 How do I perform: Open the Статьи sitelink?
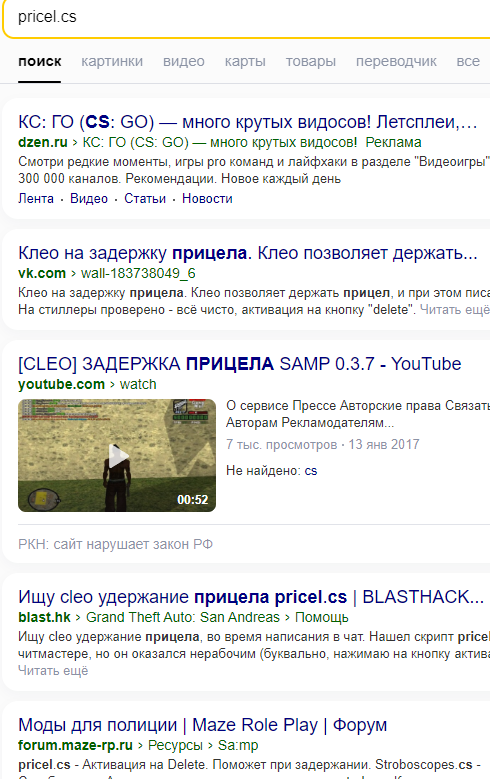(x=145, y=198)
